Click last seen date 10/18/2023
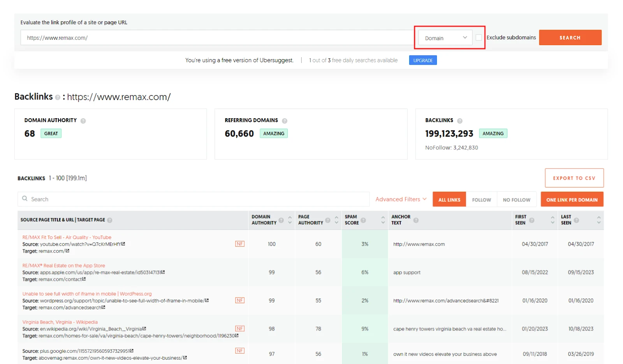The image size is (623, 364). point(581,329)
